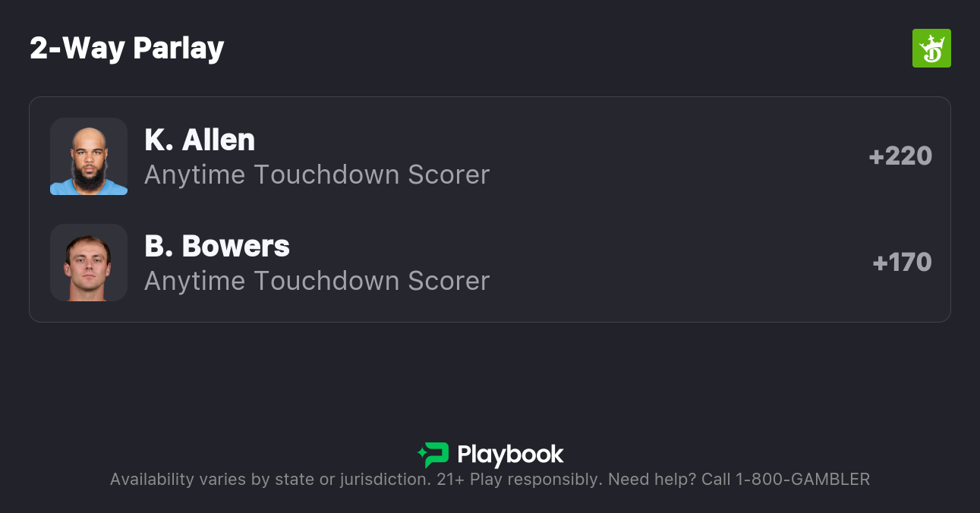Screen dimensions: 980x513
Task: Open K. Allen's player headshot
Action: click(89, 156)
